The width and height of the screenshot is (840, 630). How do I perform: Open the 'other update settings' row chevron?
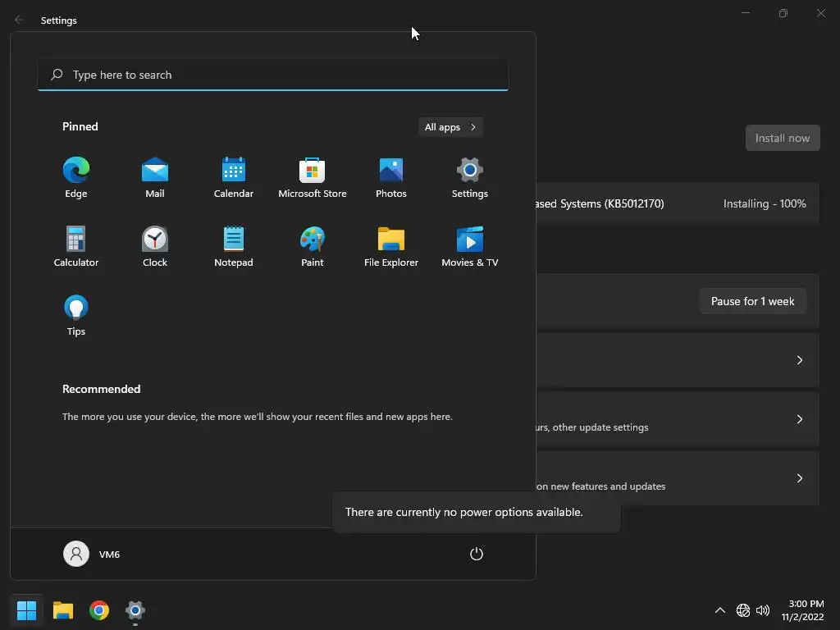tap(799, 419)
